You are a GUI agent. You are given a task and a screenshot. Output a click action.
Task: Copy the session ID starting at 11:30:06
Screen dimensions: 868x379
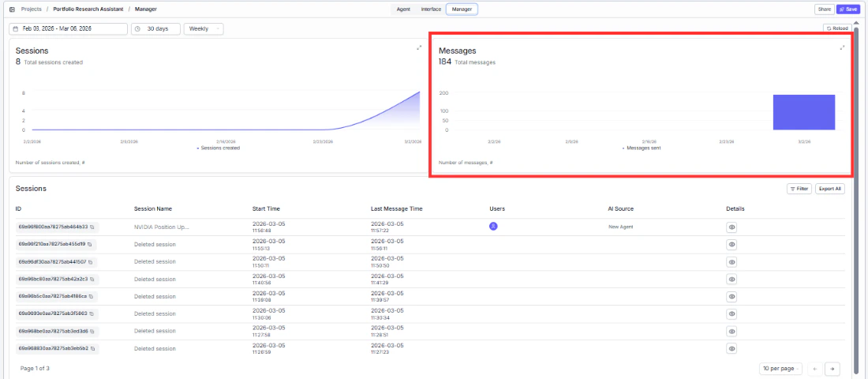pyautogui.click(x=92, y=313)
